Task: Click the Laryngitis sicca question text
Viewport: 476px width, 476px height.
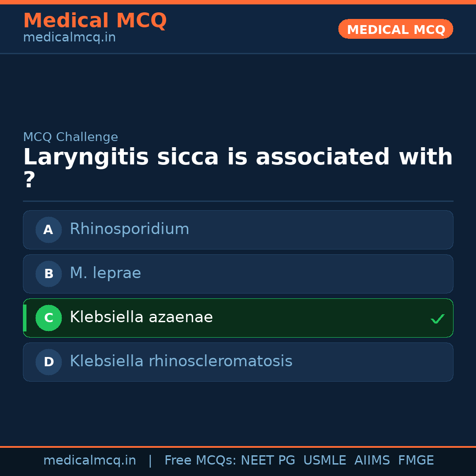Action: click(x=238, y=157)
